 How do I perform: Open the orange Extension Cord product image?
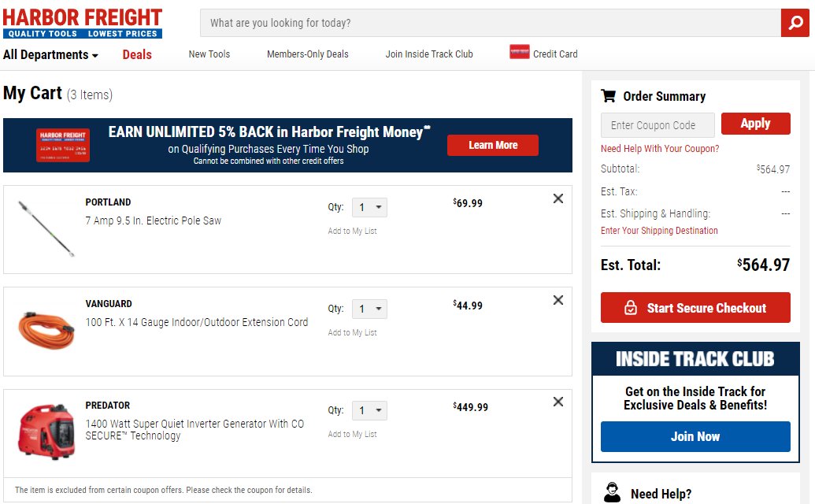(x=46, y=331)
